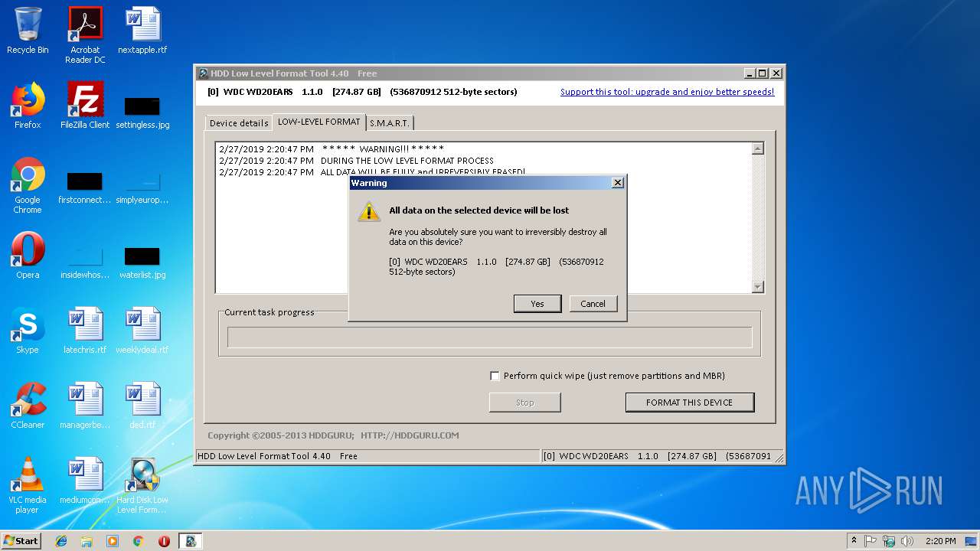Screen dimensions: 980x551
Task: Open Chrome from the taskbar
Action: pyautogui.click(x=138, y=541)
